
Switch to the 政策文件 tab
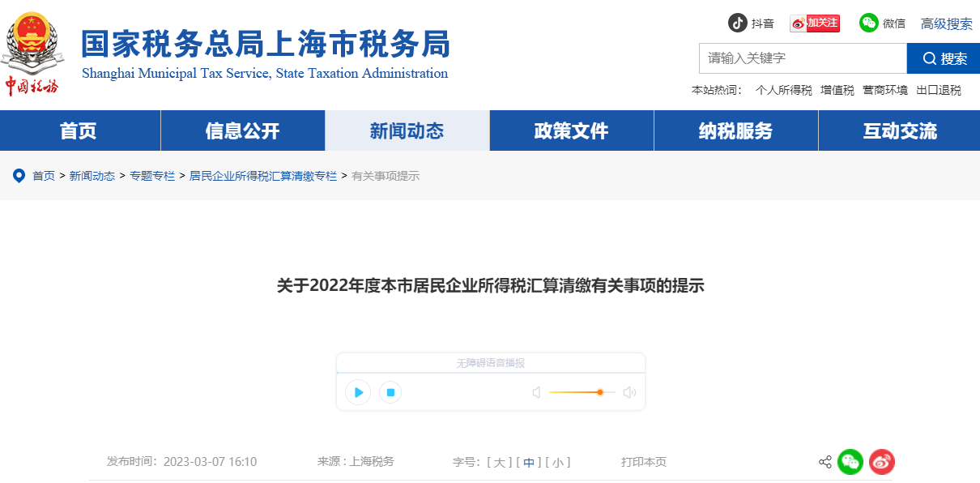[x=571, y=130]
